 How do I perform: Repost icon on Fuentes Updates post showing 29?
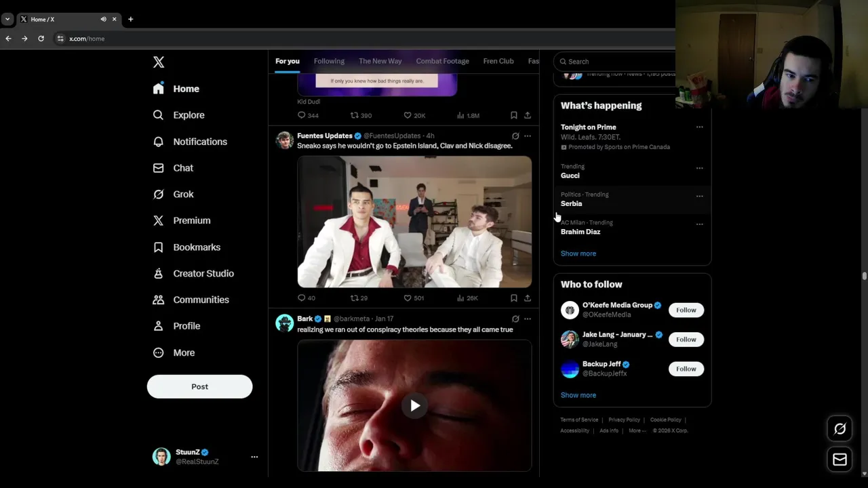pos(354,298)
